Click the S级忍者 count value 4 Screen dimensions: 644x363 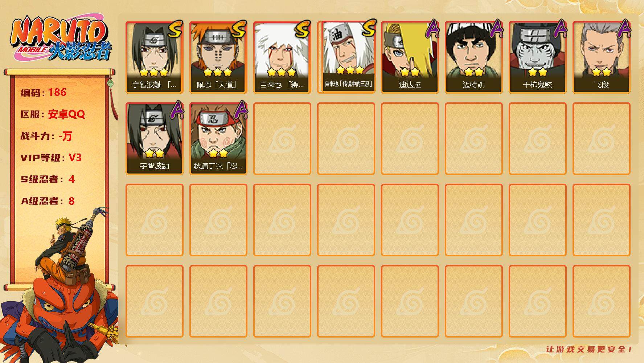pos(71,179)
